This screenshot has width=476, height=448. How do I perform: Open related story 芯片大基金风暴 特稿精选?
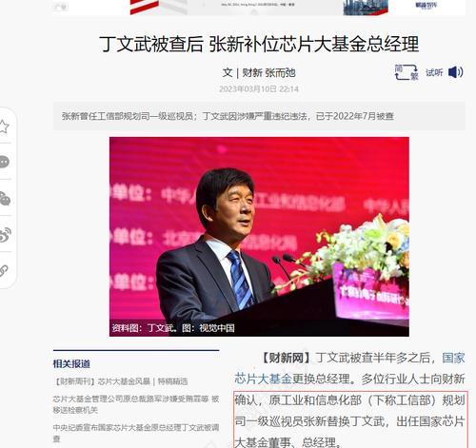(x=121, y=381)
